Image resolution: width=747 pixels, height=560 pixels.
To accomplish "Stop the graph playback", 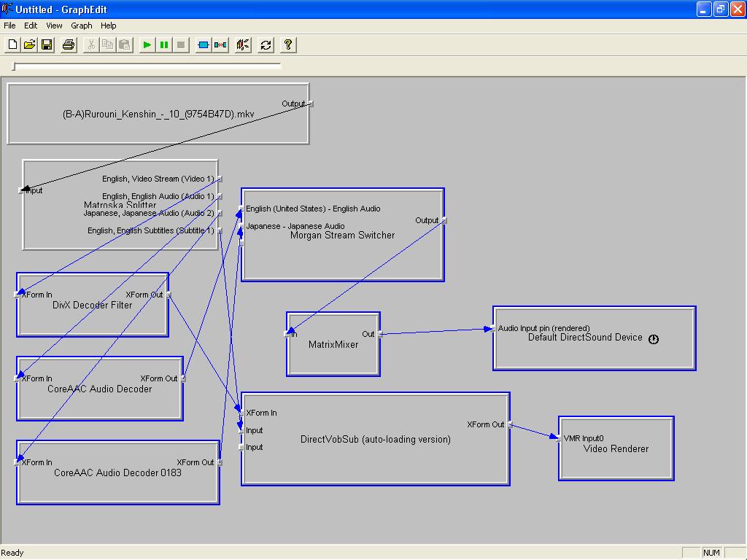I will point(181,44).
